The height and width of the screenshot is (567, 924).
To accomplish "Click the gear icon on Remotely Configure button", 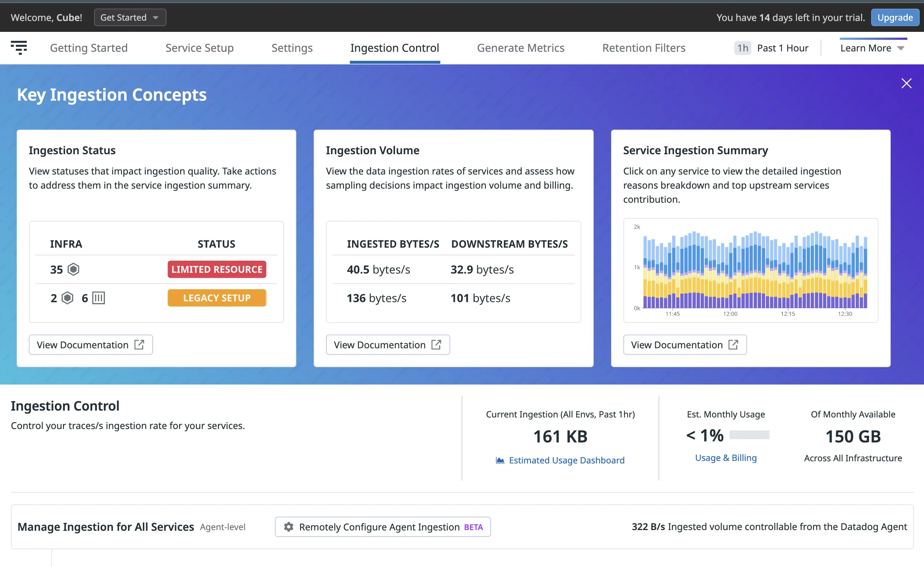I will click(288, 527).
